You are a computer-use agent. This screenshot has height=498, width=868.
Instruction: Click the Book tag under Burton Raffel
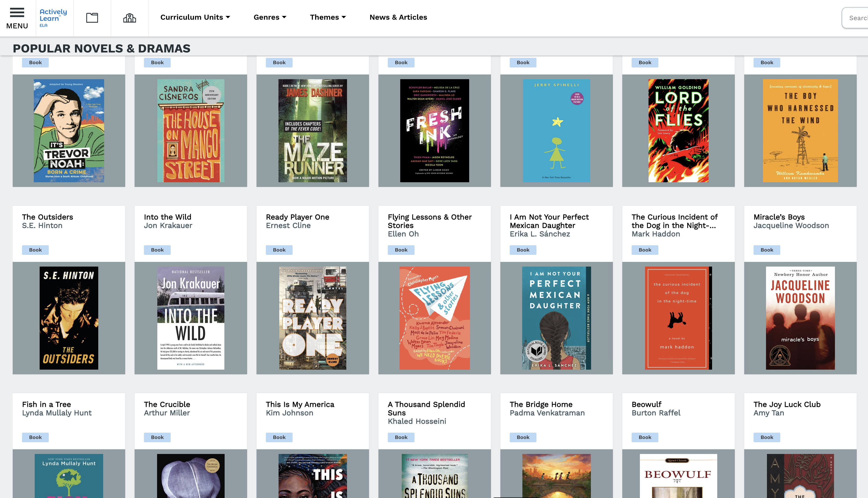tap(645, 437)
